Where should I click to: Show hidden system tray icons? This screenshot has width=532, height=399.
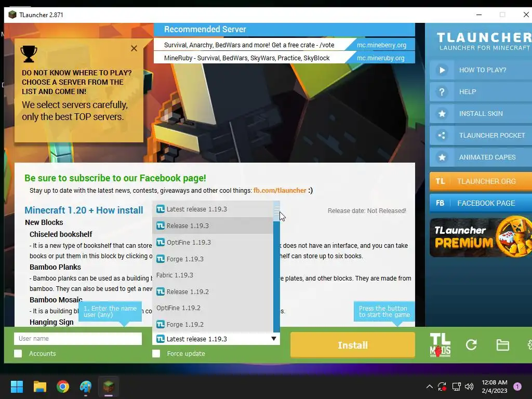tap(429, 387)
